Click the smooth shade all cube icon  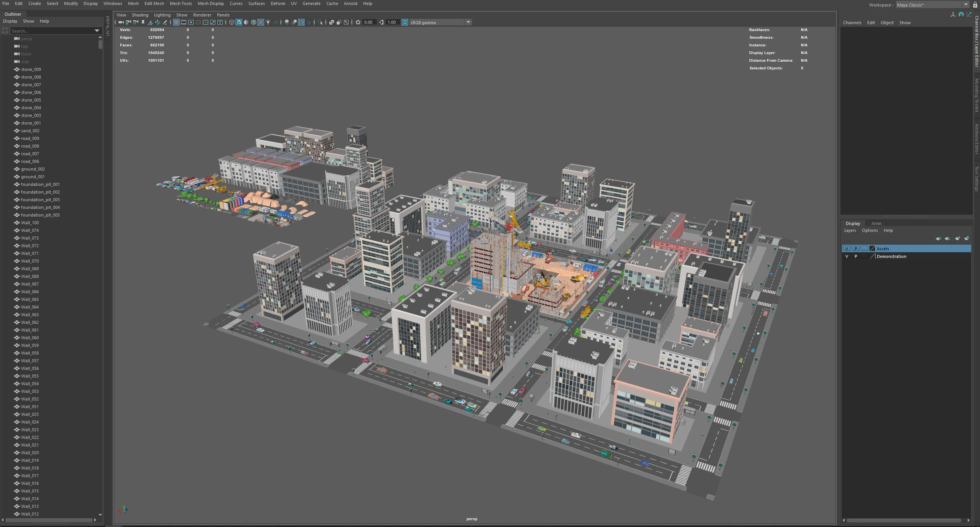(239, 22)
